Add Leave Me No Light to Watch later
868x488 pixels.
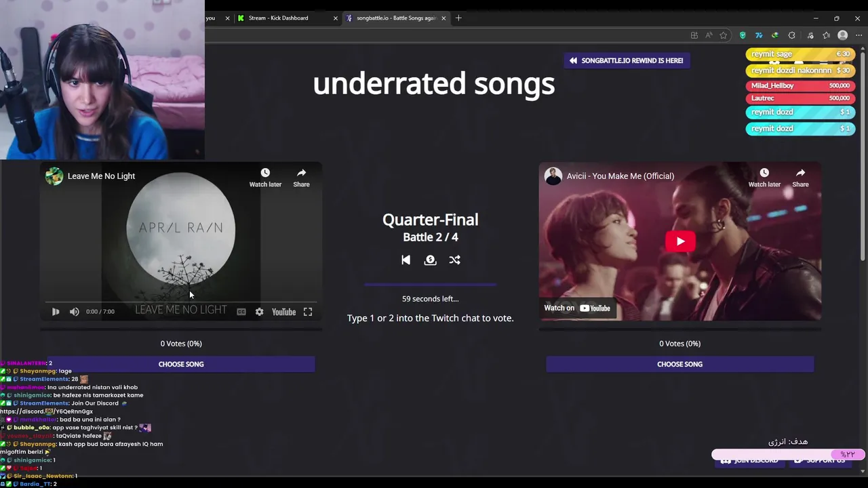point(265,178)
